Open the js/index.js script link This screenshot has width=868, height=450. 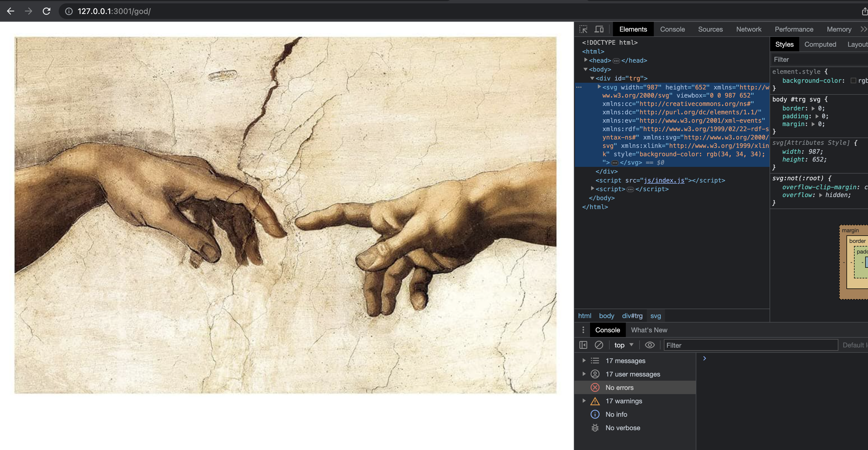[664, 180]
